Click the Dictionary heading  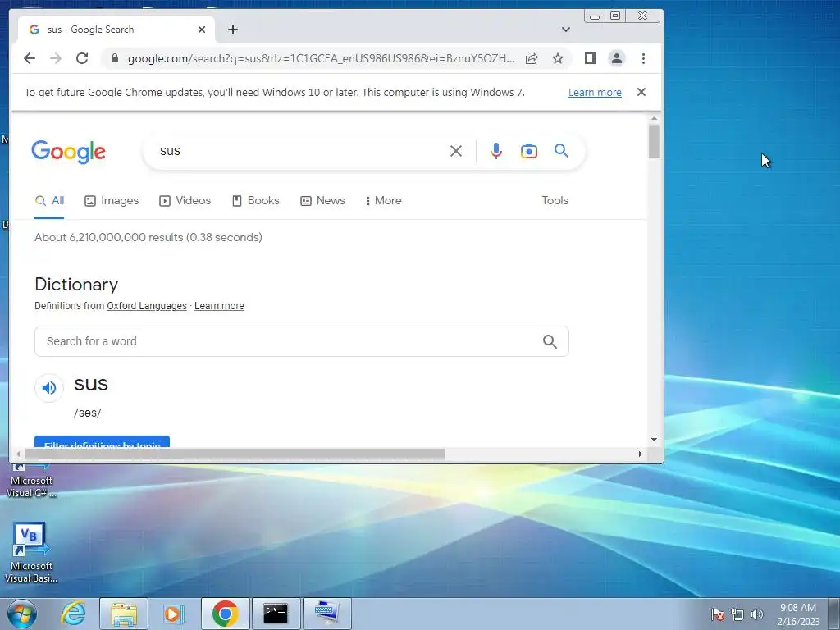click(x=76, y=285)
